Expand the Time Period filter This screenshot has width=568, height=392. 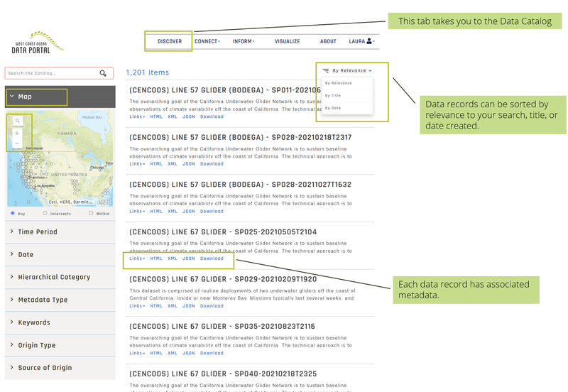60,232
